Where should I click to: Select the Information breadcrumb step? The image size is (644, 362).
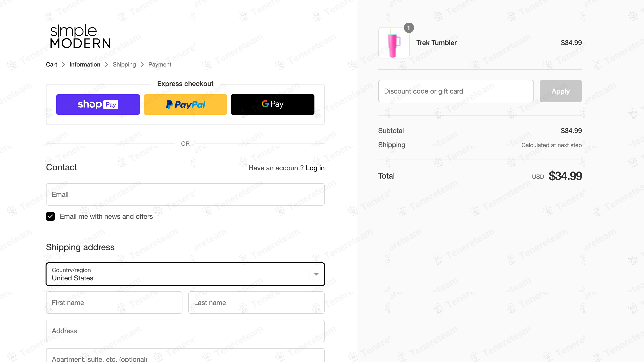coord(85,65)
